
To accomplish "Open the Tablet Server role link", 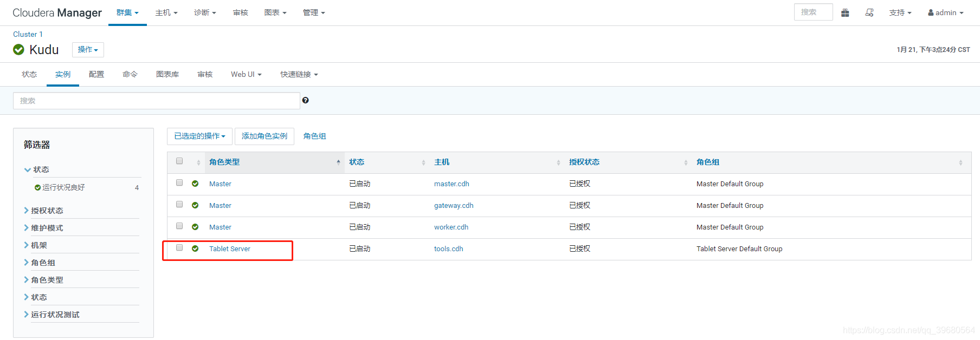I will [x=230, y=249].
